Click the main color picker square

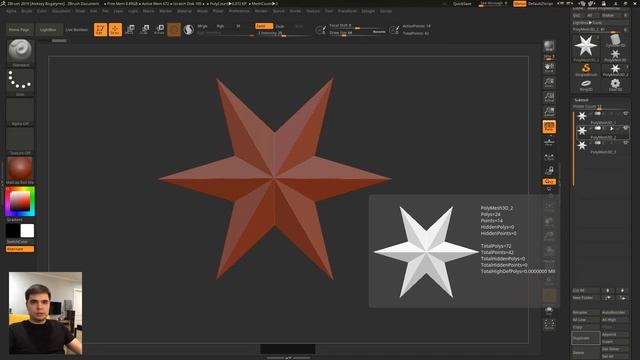click(20, 201)
